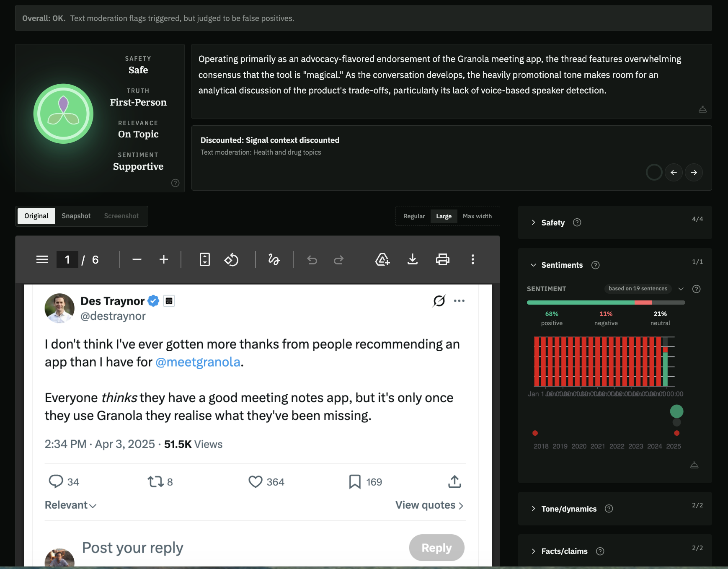Click the large green dot on timeline
This screenshot has height=569, width=728.
tap(676, 411)
